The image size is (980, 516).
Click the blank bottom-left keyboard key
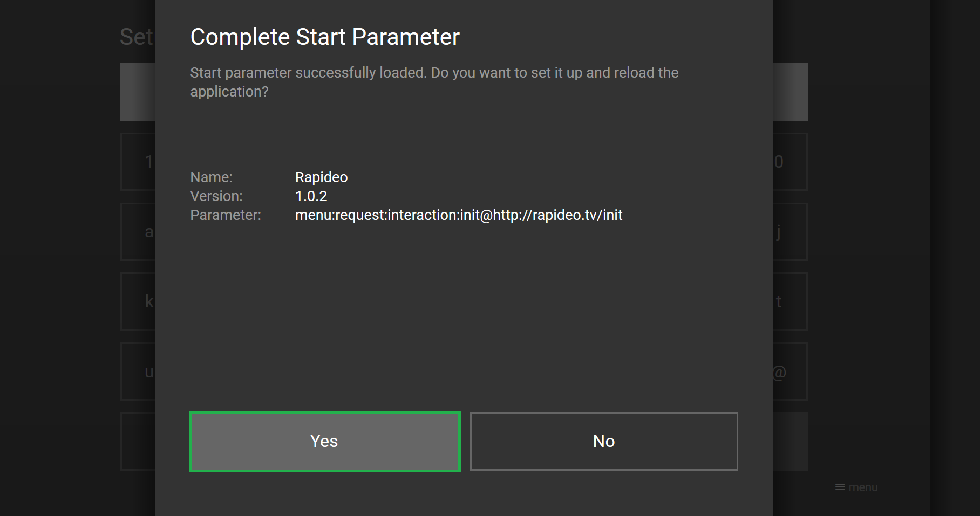pyautogui.click(x=138, y=442)
